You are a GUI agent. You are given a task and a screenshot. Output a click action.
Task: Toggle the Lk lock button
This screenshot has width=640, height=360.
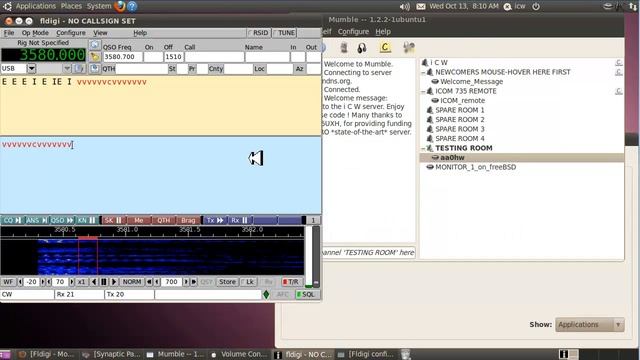248,282
